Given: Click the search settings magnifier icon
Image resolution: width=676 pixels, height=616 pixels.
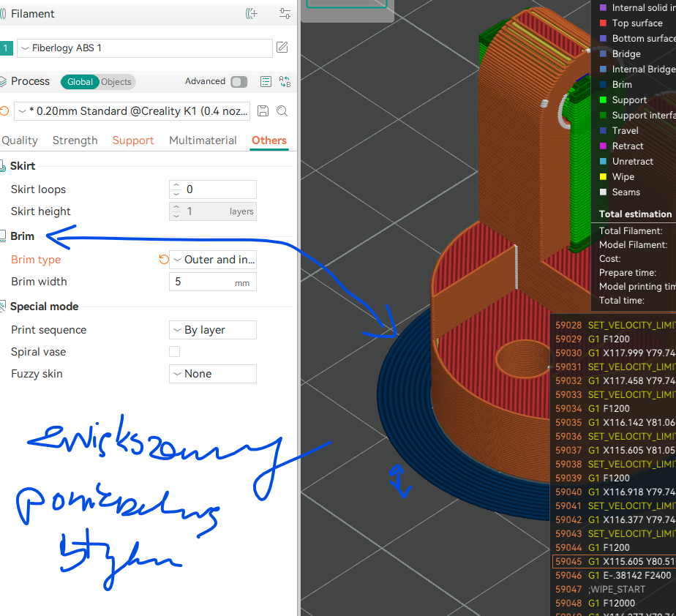Looking at the screenshot, I should [282, 111].
